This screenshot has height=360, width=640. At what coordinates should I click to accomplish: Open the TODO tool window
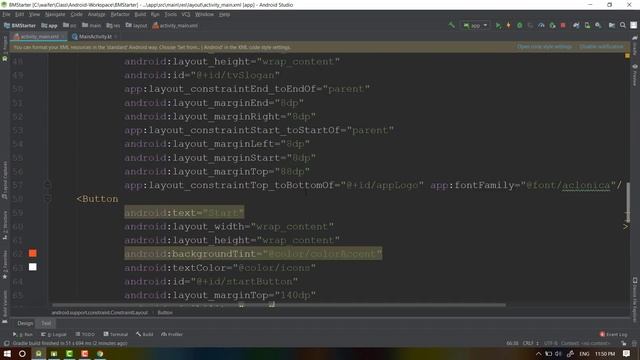point(85,334)
